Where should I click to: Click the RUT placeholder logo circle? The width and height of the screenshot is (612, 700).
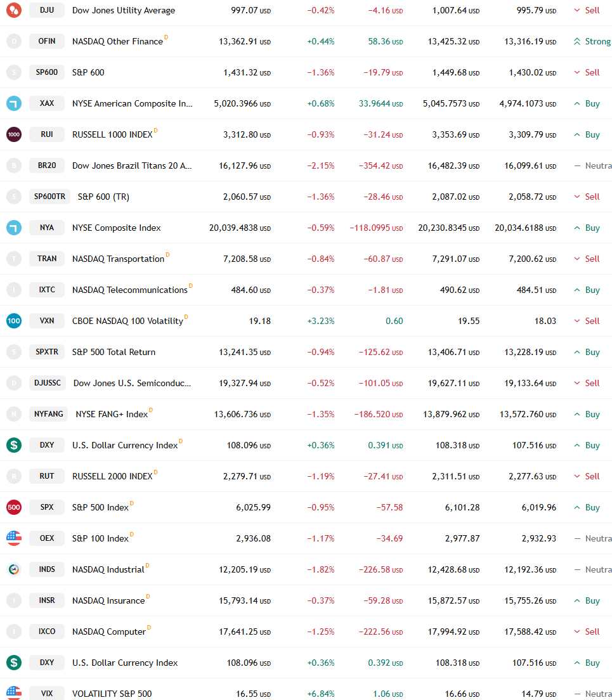[x=14, y=476]
